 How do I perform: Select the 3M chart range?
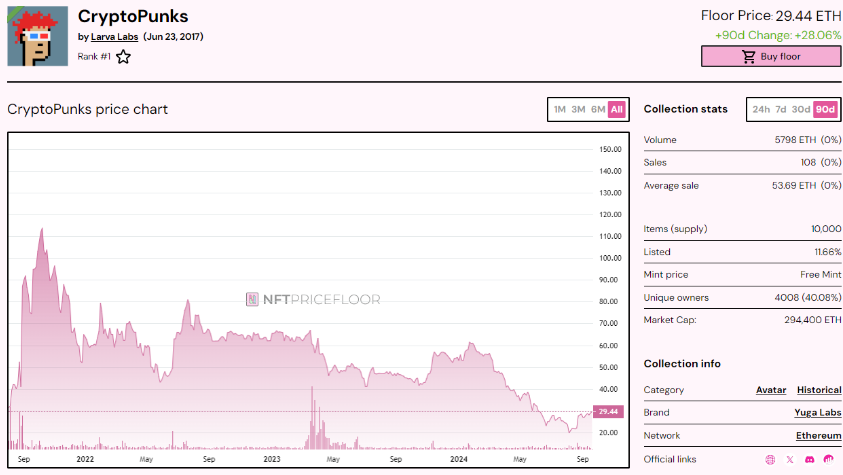tap(578, 110)
